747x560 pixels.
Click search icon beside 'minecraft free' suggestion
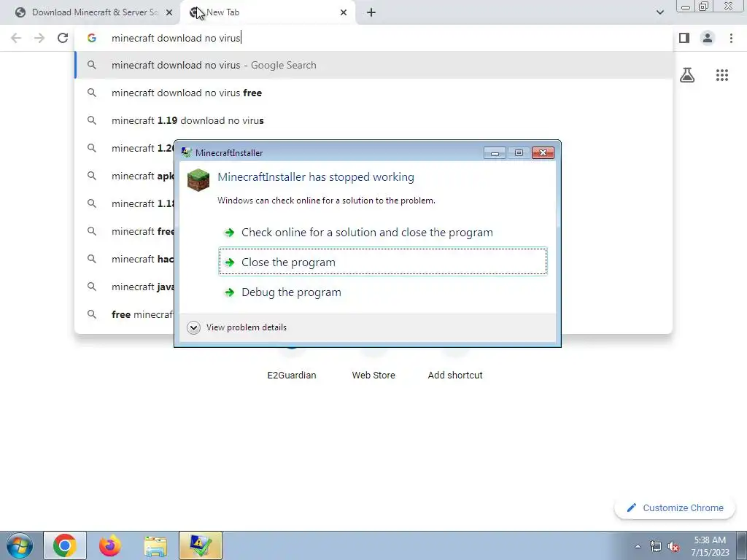tap(91, 231)
